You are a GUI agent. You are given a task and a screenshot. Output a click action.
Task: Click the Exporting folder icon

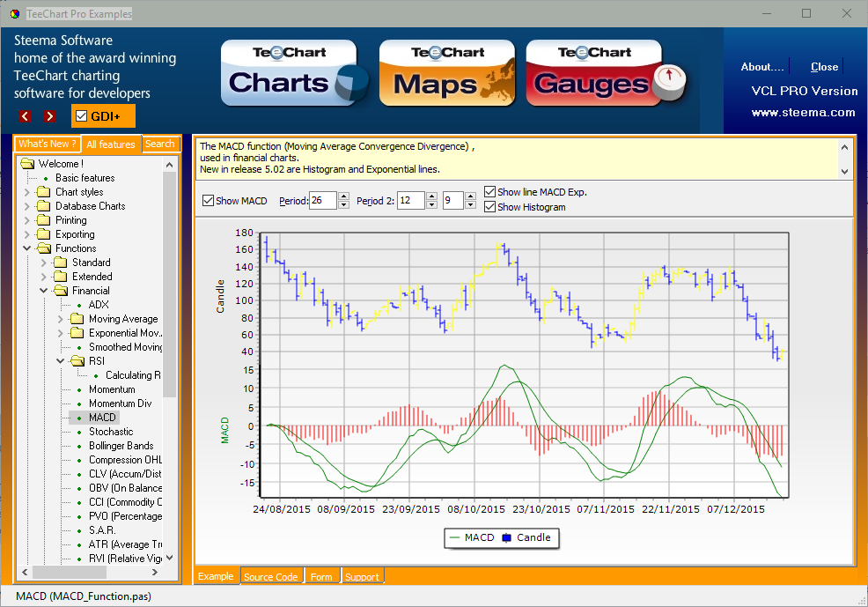(x=43, y=234)
